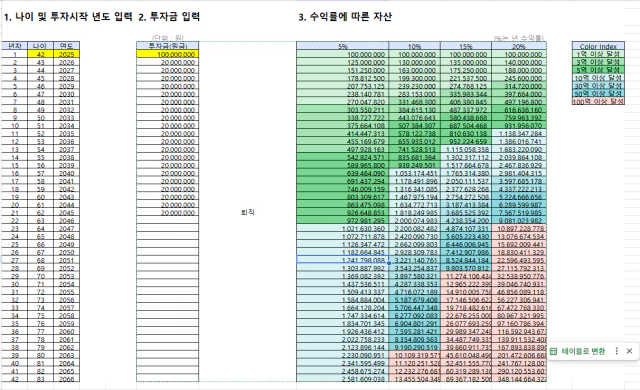Select the 15% return rate header cell

pos(466,46)
